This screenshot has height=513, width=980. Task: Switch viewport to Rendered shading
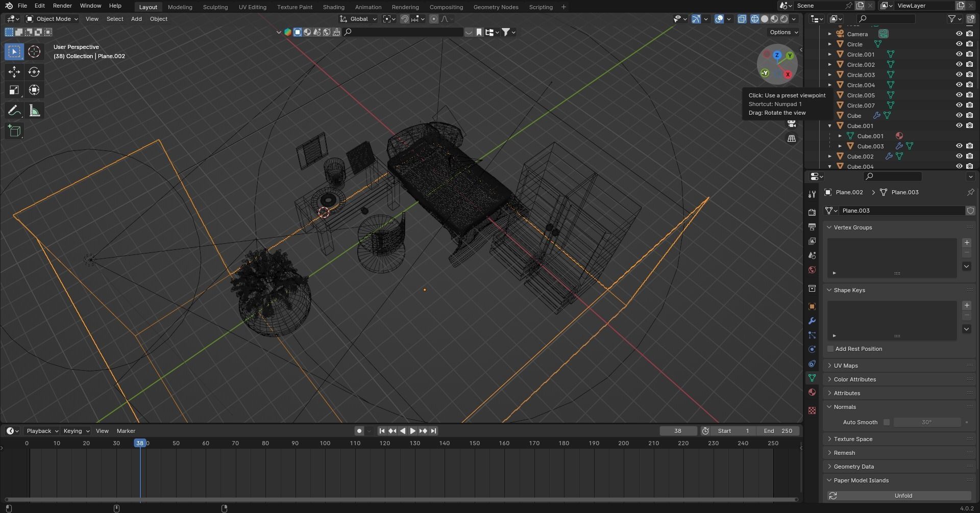click(x=784, y=19)
